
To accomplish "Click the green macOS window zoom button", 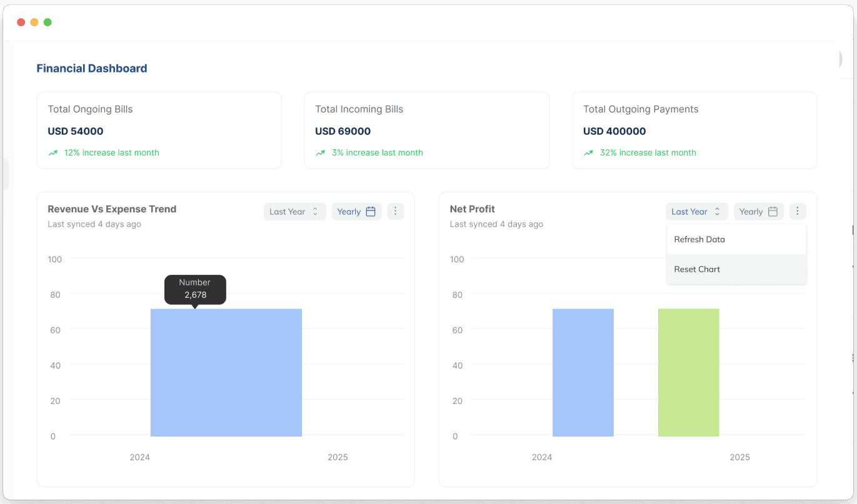I will tap(48, 22).
